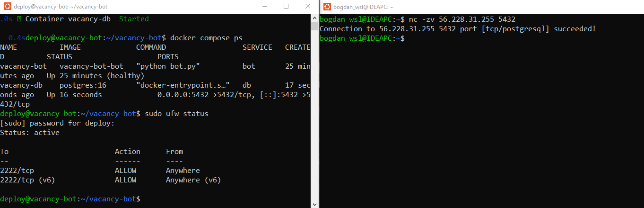Click the 'Action' column header in ufw output
The image size is (644, 208).
[128, 152]
